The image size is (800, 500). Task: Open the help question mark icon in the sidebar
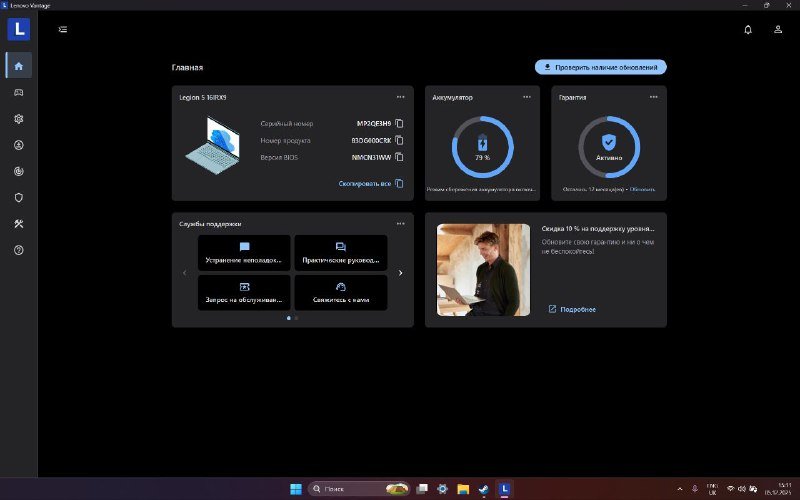click(19, 250)
